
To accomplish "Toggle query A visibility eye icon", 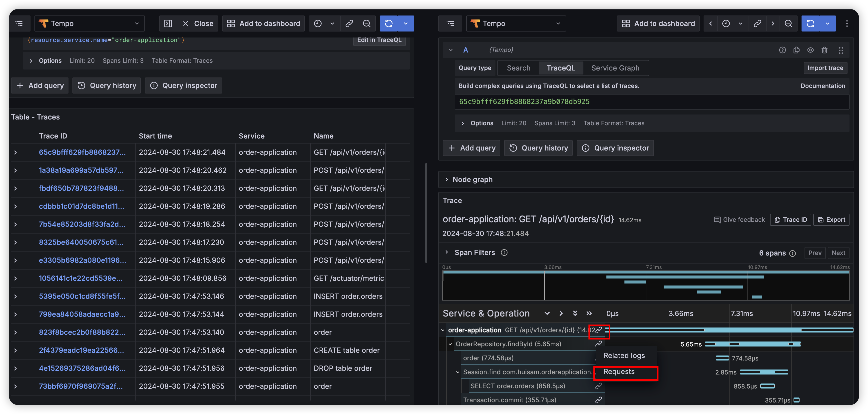I will click(810, 50).
